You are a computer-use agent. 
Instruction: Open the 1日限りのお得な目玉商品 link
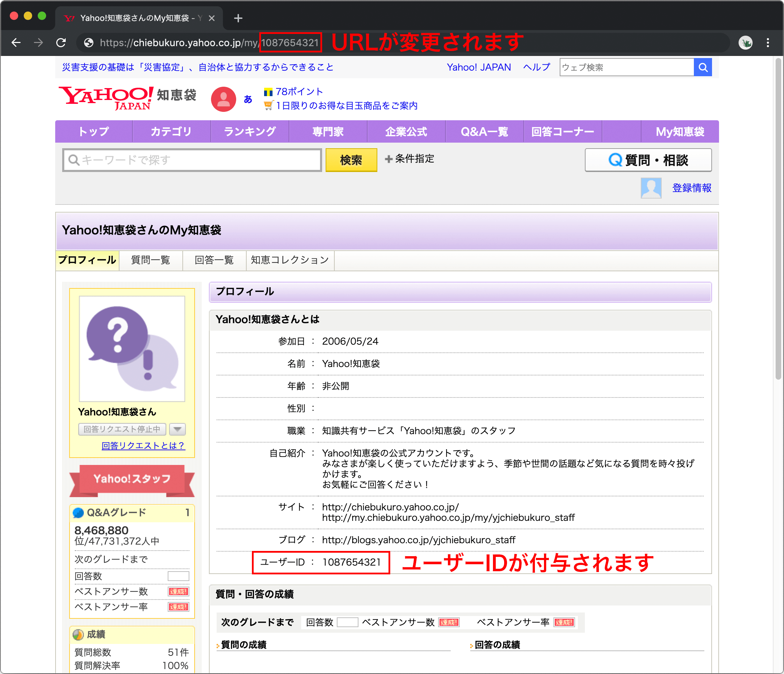347,106
